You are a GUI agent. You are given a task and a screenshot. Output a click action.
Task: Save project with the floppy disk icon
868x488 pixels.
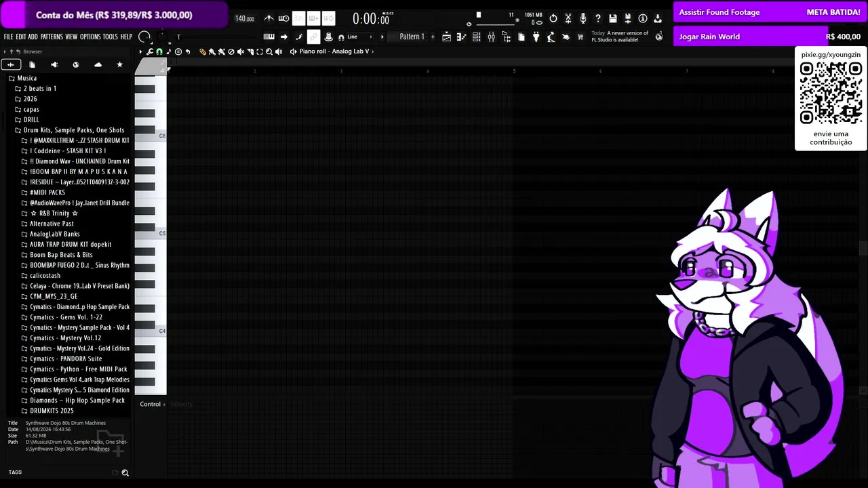click(613, 18)
